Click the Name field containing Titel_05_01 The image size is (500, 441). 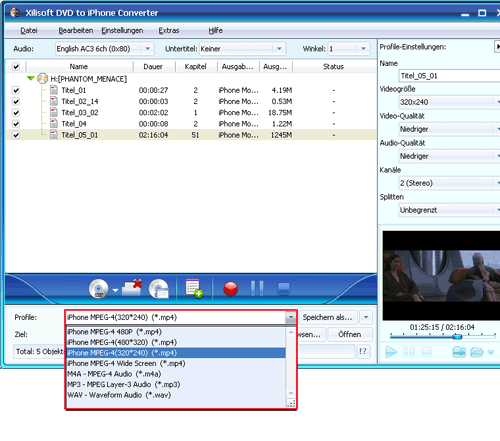click(449, 76)
